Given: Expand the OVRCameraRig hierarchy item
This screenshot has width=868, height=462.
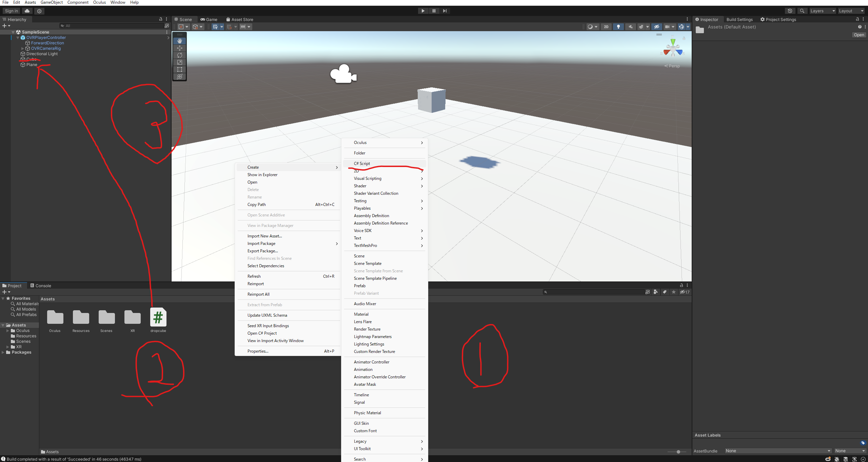Looking at the screenshot, I should [x=23, y=48].
